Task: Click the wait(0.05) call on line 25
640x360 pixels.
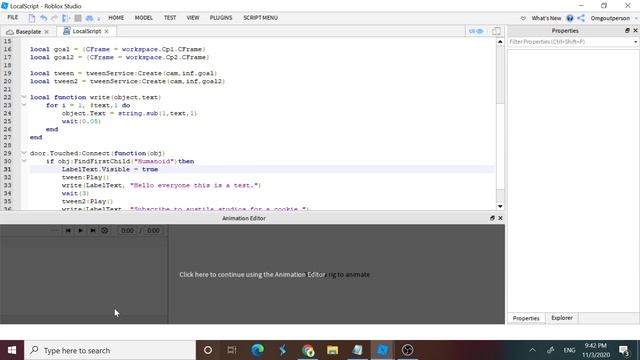Action: point(81,121)
